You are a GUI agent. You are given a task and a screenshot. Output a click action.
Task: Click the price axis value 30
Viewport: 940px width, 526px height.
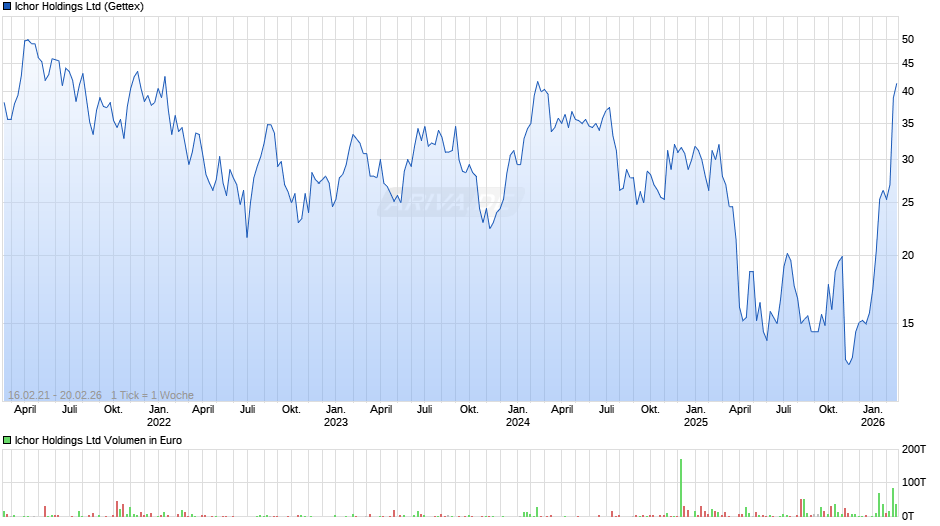(908, 160)
